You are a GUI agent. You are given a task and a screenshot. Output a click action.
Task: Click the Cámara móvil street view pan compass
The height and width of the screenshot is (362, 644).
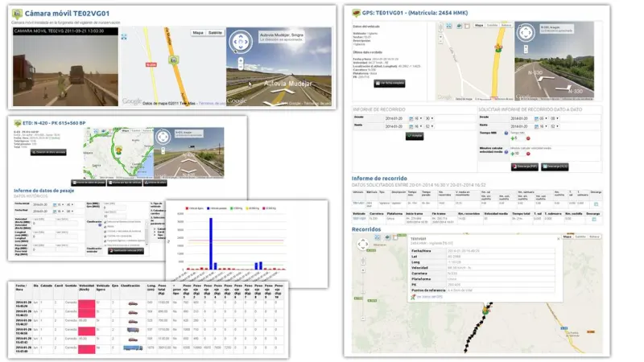pyautogui.click(x=240, y=42)
